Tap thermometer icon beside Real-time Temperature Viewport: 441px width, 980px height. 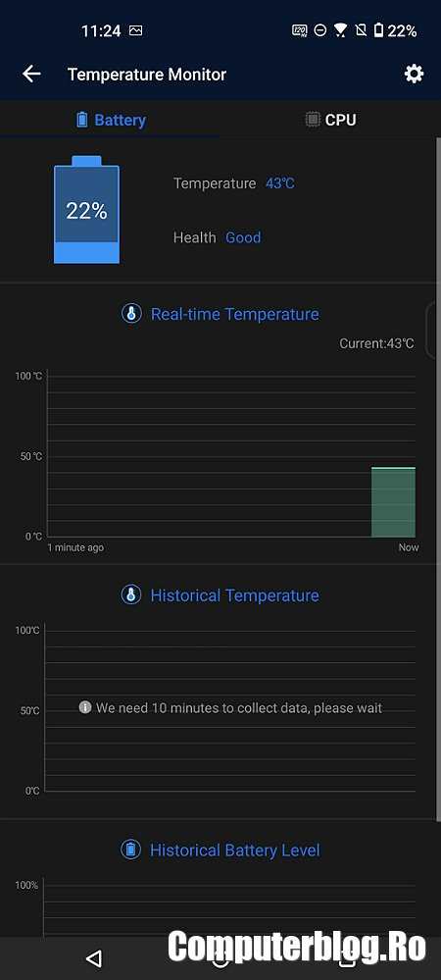(x=131, y=314)
